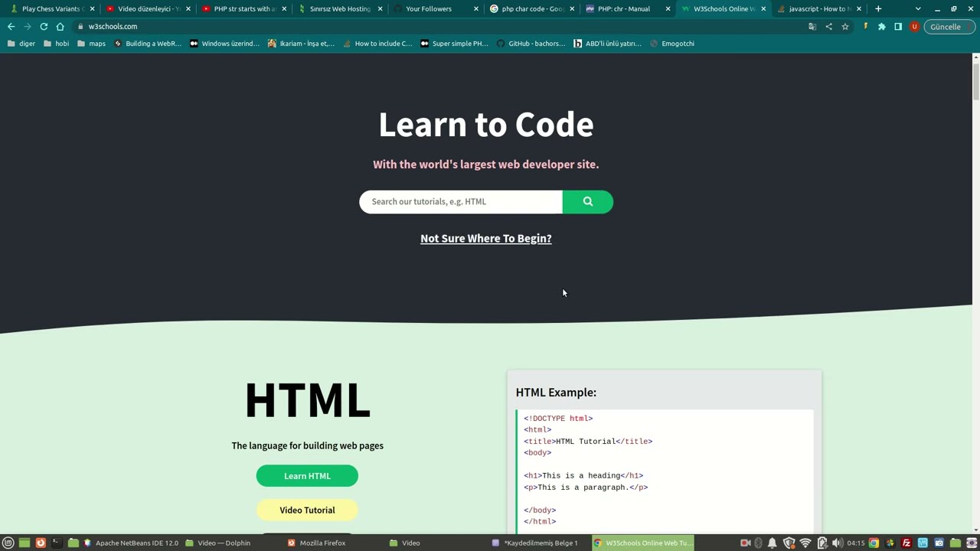This screenshot has height=551, width=980.
Task: Open the Super simple PH... bookmark
Action: pyautogui.click(x=454, y=44)
